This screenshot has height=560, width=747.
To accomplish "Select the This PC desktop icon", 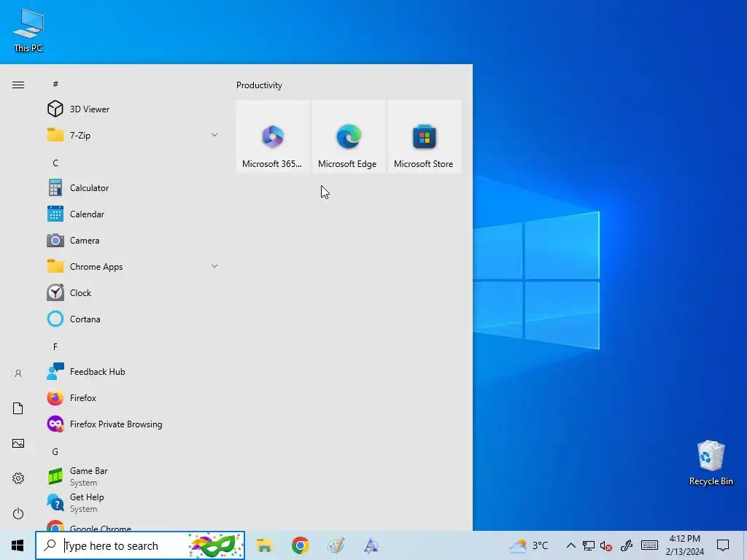I will (28, 31).
